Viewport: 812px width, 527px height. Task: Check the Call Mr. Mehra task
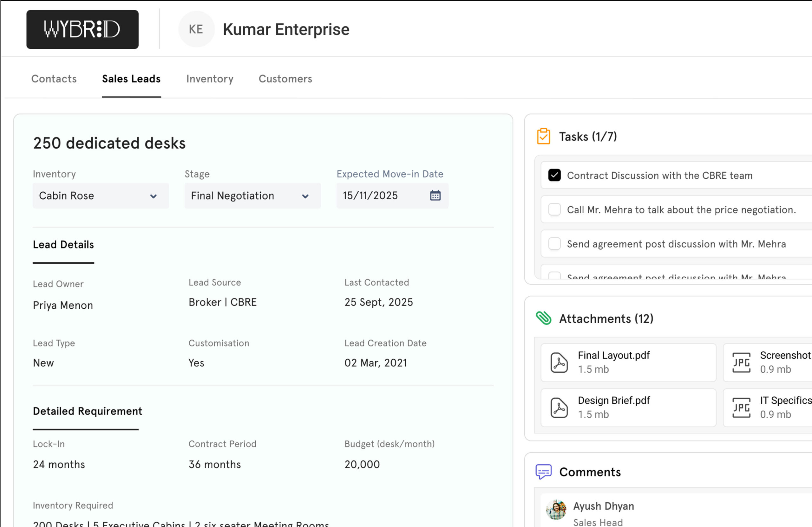[x=554, y=209]
